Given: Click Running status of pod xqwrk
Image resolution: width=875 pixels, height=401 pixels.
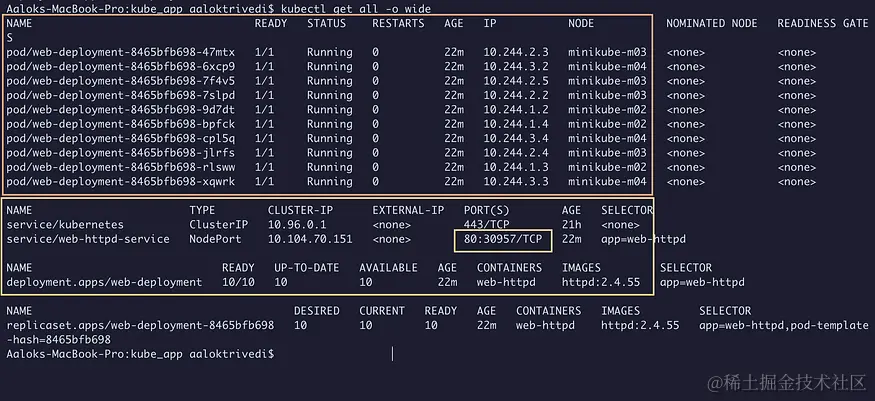Looking at the screenshot, I should tap(330, 182).
